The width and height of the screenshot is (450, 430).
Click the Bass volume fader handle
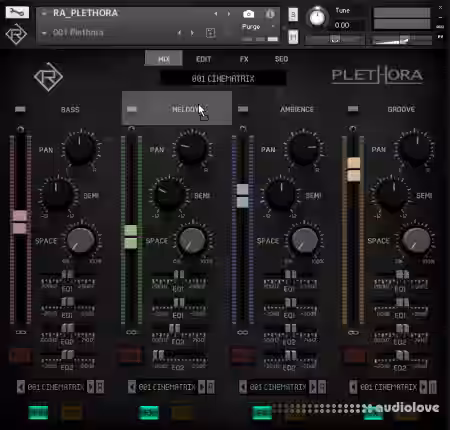[x=20, y=222]
